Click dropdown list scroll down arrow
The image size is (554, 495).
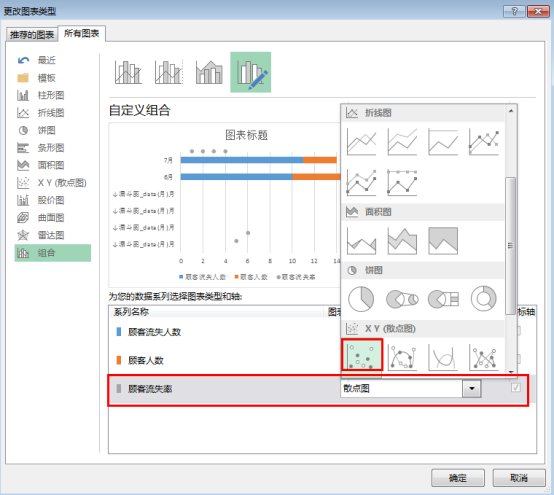coord(511,372)
